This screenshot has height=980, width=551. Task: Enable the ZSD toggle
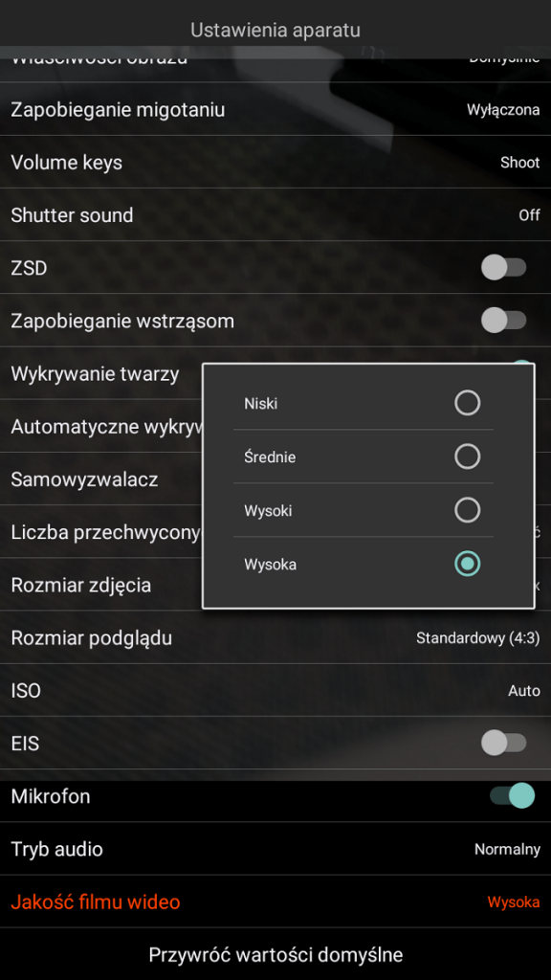click(504, 268)
